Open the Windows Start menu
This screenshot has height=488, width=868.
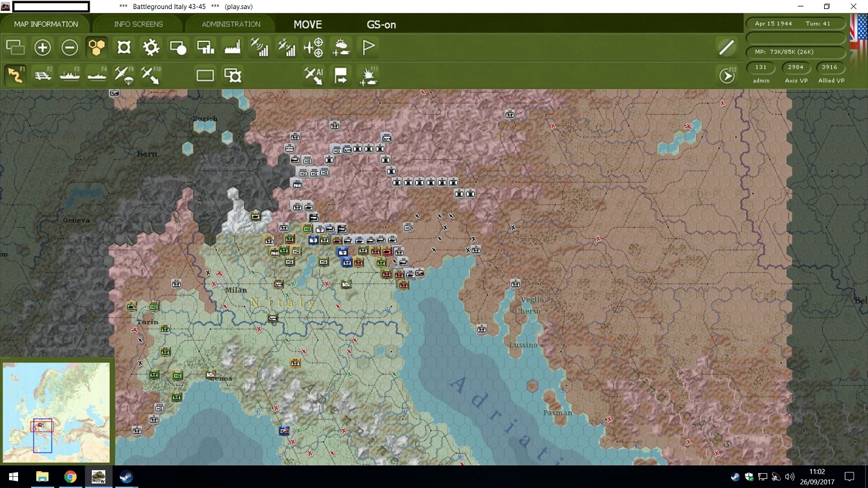tap(13, 477)
